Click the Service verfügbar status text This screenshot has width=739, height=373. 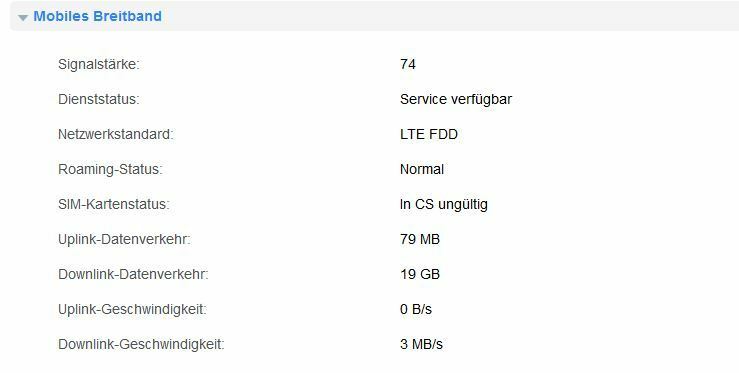456,99
